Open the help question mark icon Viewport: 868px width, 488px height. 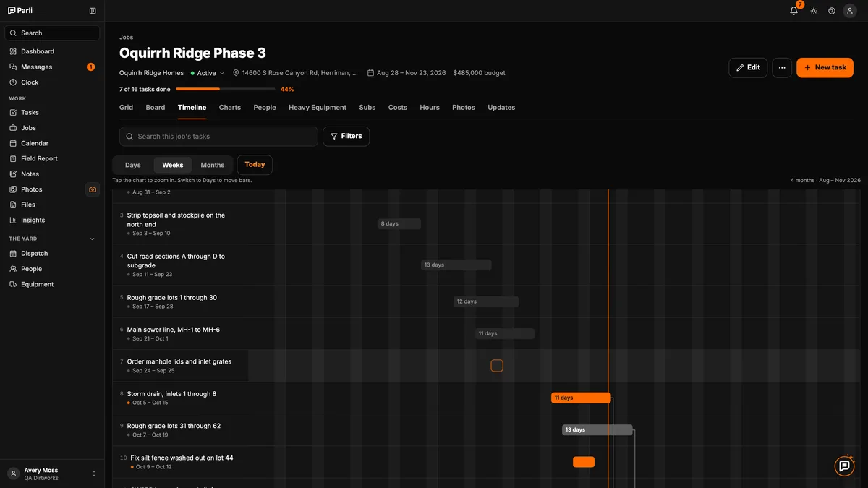coord(832,11)
